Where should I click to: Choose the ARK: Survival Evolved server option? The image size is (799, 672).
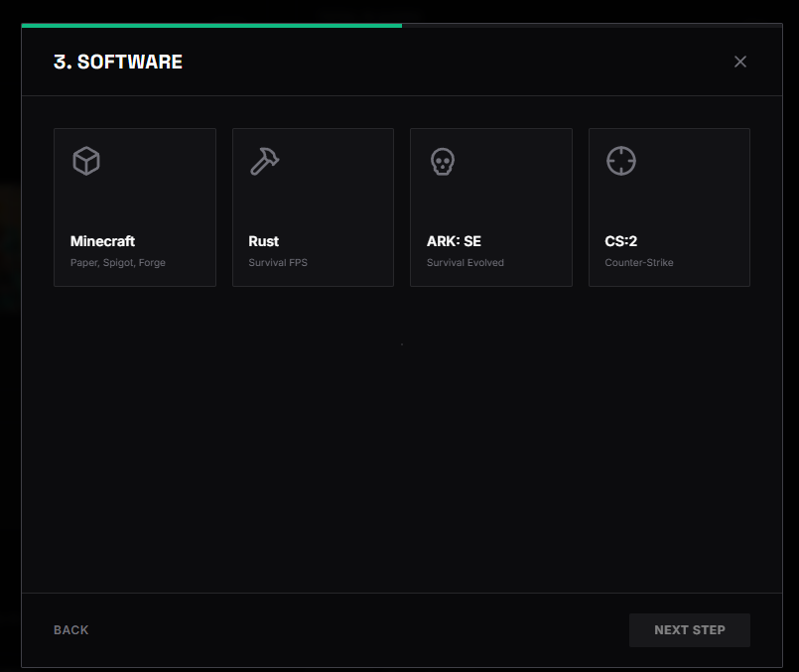[x=490, y=206]
